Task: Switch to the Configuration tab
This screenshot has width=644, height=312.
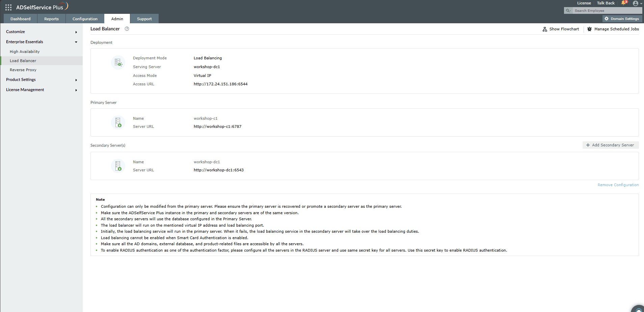Action: click(x=85, y=19)
